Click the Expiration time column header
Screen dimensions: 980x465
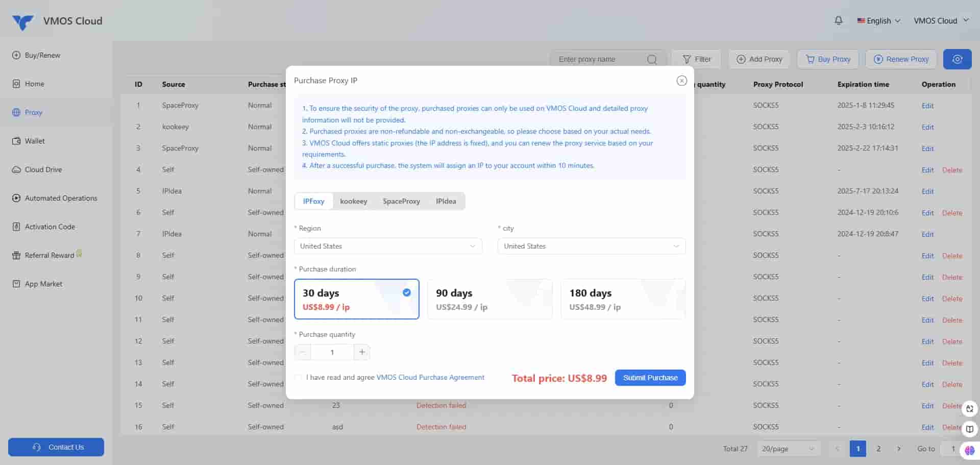[x=863, y=84]
